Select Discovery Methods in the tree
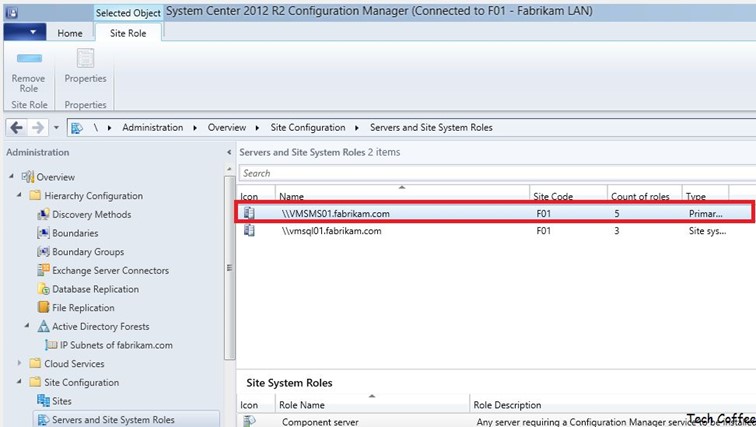This screenshot has width=756, height=427. pos(92,214)
